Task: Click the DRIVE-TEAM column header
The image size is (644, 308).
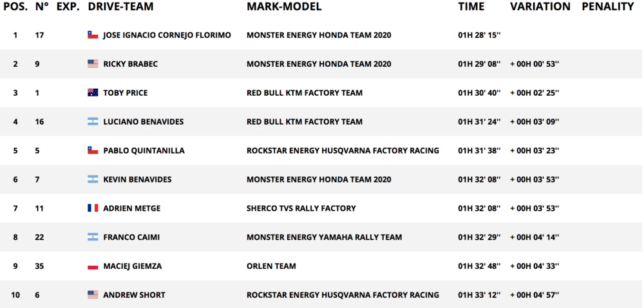Action: pos(120,7)
